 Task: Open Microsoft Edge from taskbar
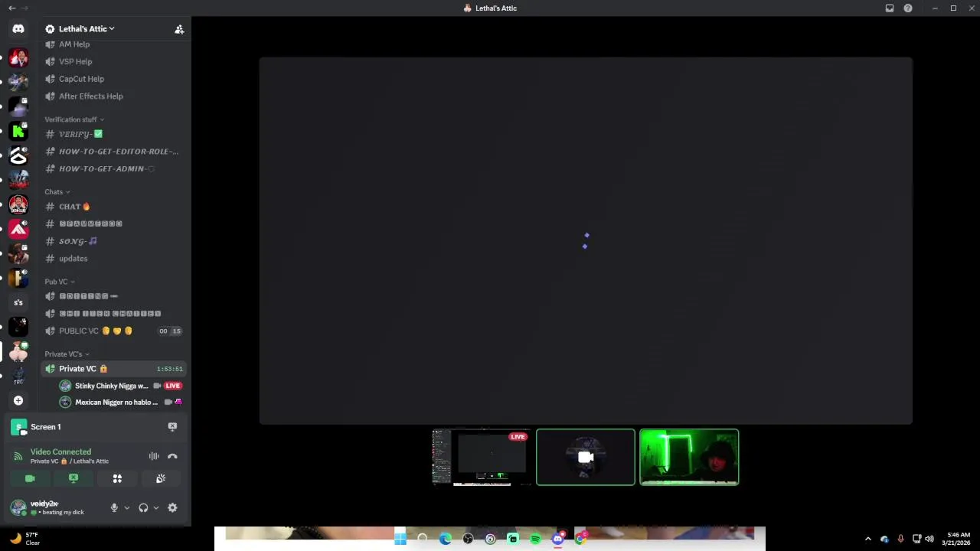[446, 539]
